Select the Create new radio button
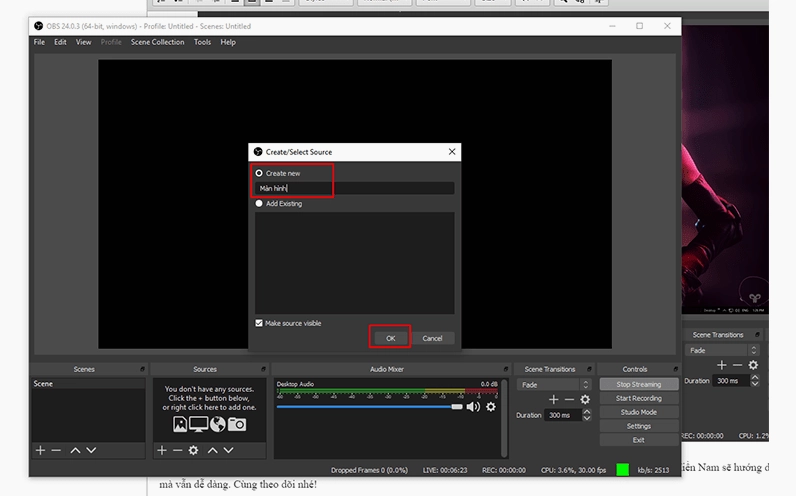Viewport: 796px width, 496px height. point(259,173)
